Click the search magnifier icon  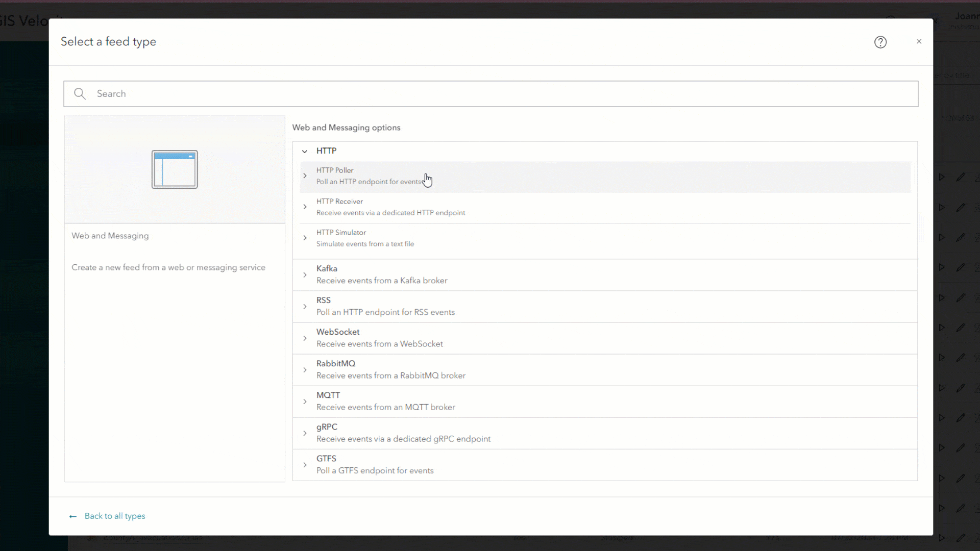(x=80, y=93)
